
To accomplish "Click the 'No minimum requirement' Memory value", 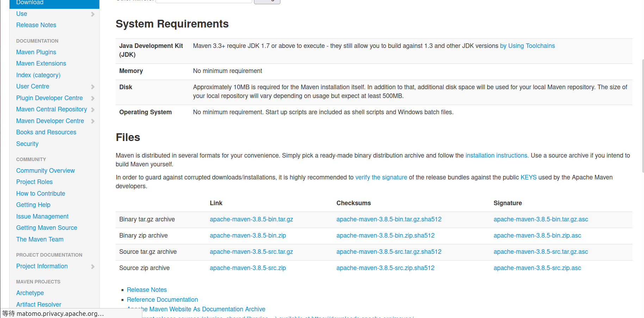I will point(228,71).
